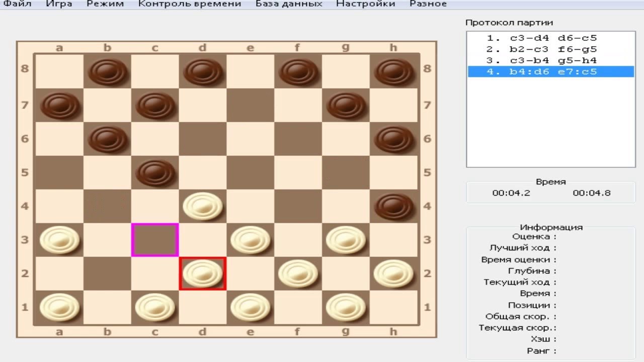Click the dark checker on h6
The width and height of the screenshot is (644, 362).
point(393,139)
